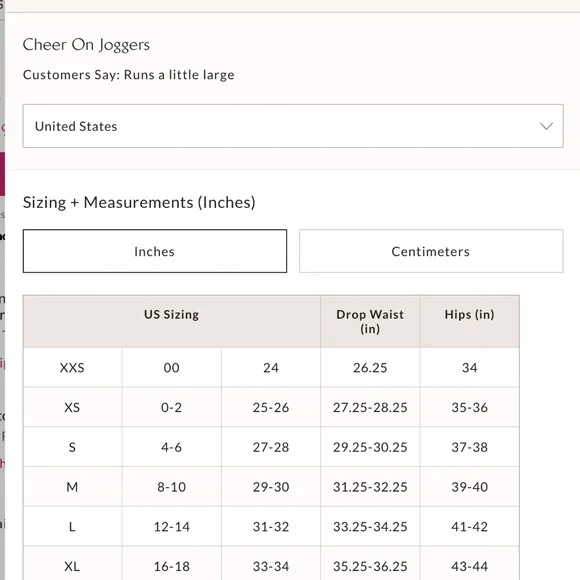This screenshot has width=580, height=580.
Task: Open the United States country dropdown
Action: point(293,126)
